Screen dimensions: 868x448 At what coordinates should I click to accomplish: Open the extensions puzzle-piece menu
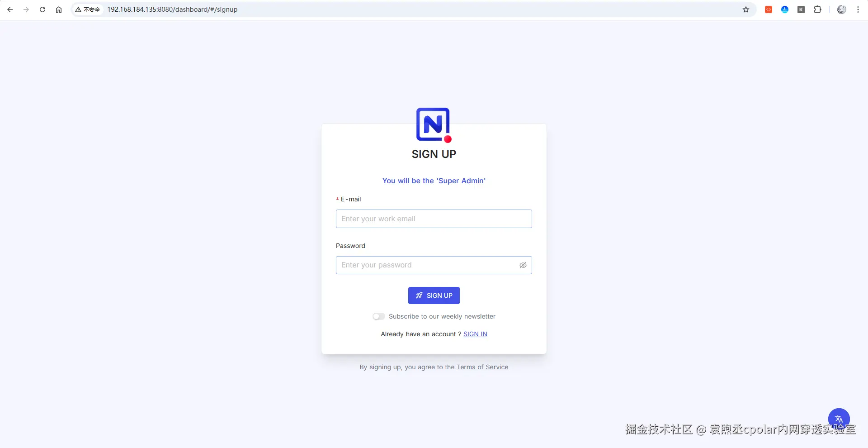[817, 10]
